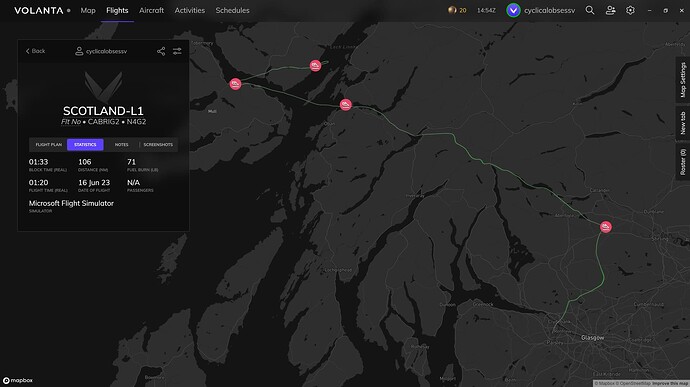Click the airport marker near Stirling

point(606,227)
